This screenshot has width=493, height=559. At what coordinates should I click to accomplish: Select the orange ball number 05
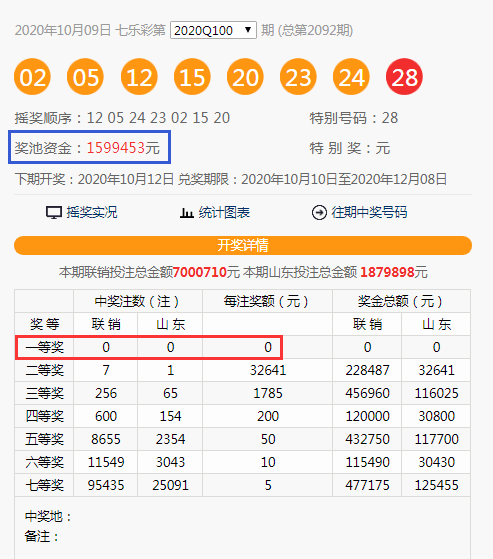pos(86,77)
